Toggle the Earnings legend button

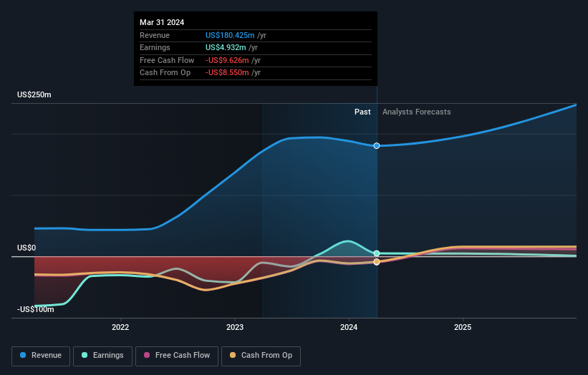click(x=102, y=356)
